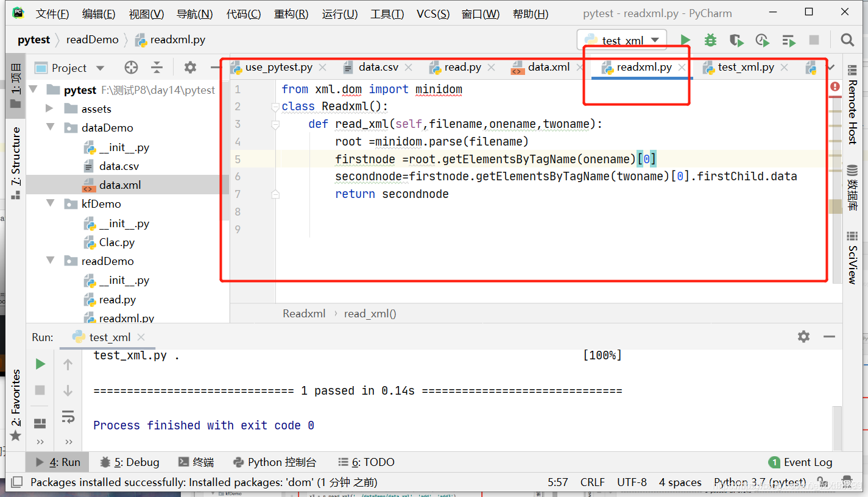Open the VCS(S) menu
Viewport: 868px width, 497px height.
[433, 13]
